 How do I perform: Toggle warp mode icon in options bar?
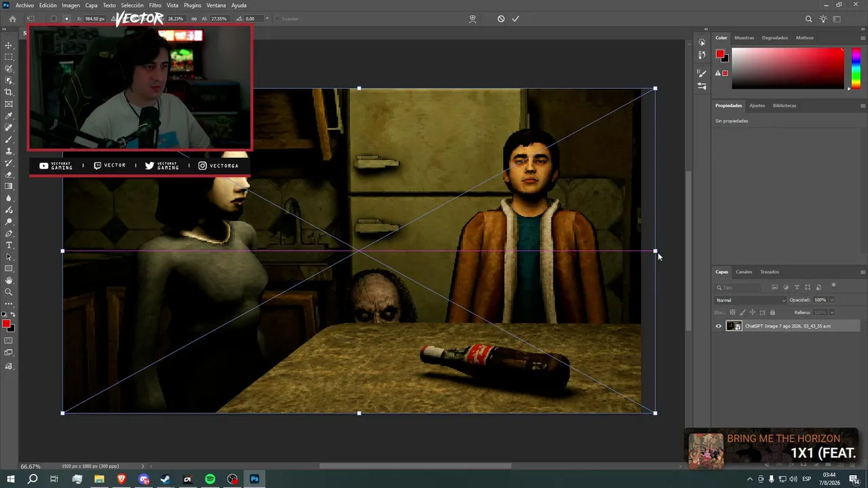473,19
